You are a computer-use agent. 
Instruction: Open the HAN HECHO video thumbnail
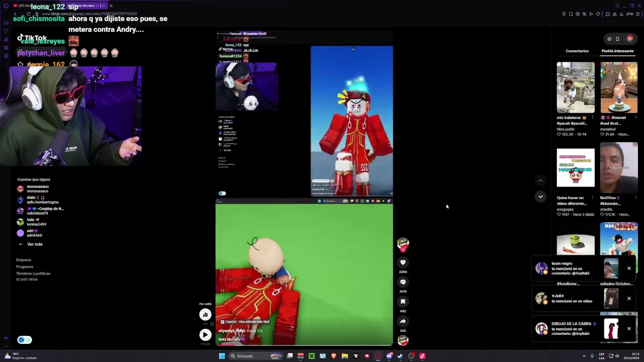576,168
